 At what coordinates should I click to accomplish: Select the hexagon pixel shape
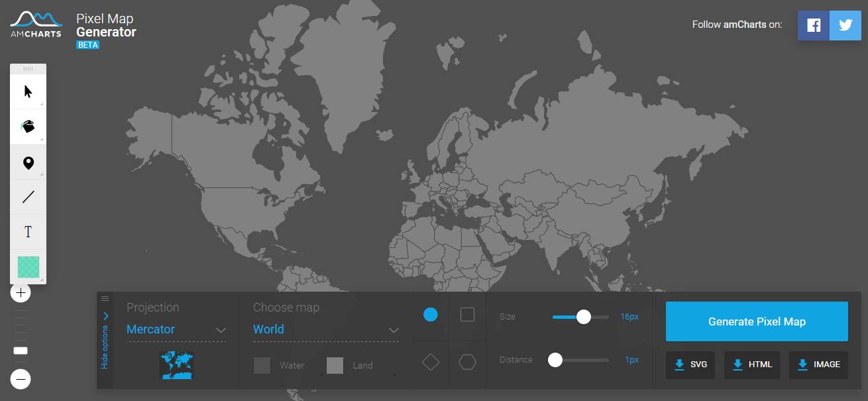tap(467, 362)
